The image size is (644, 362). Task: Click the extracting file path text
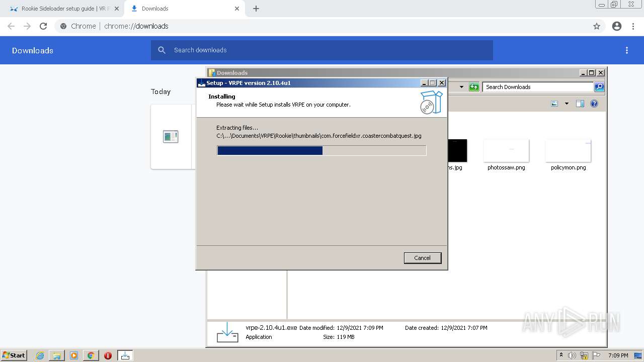[319, 136]
